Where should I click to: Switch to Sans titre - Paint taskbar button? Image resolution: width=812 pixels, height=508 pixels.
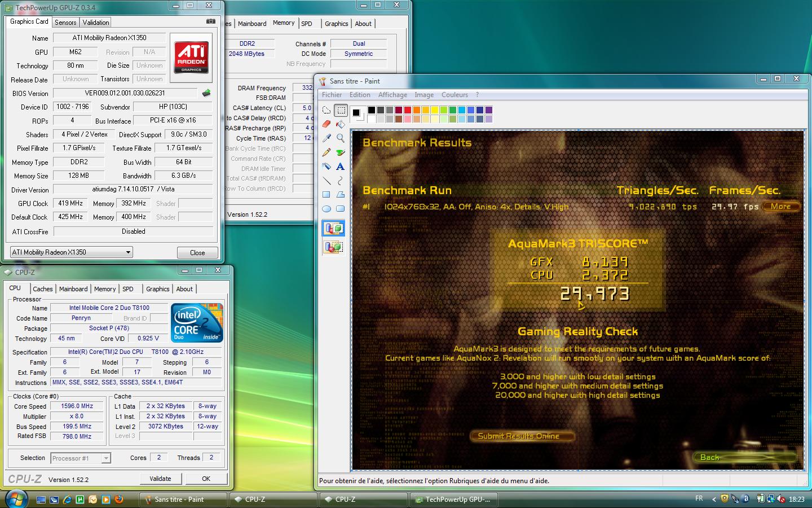point(183,500)
